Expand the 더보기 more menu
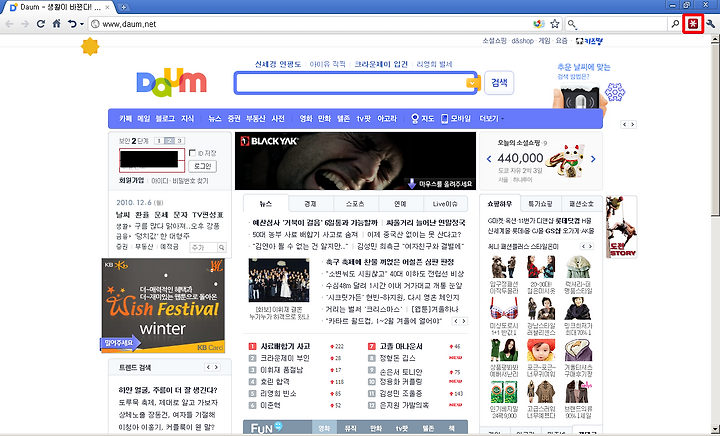720x436 pixels. (x=491, y=118)
